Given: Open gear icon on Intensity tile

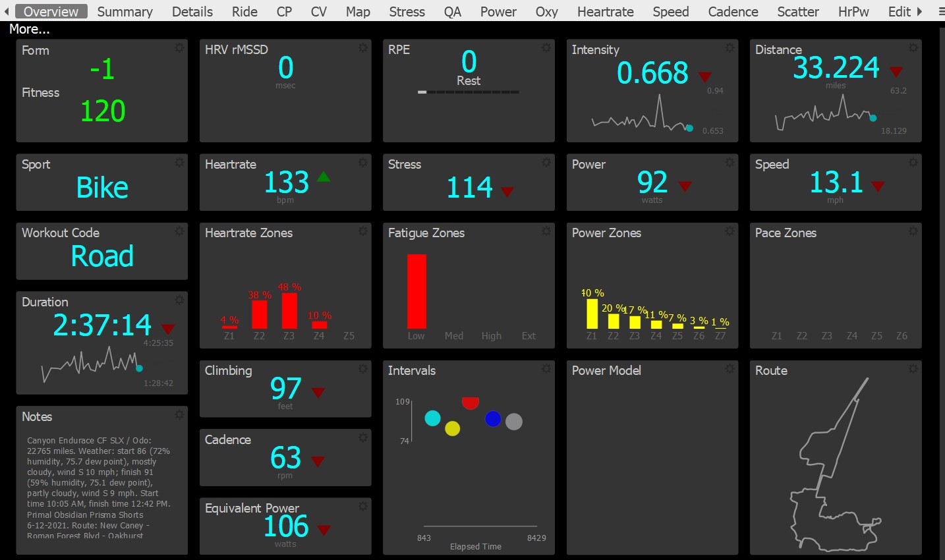Looking at the screenshot, I should click(x=730, y=48).
